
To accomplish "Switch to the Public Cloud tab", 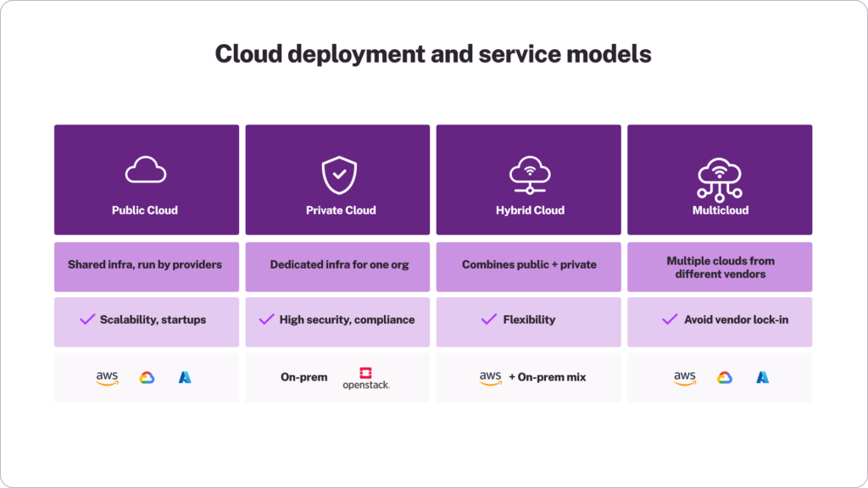I will (x=146, y=210).
